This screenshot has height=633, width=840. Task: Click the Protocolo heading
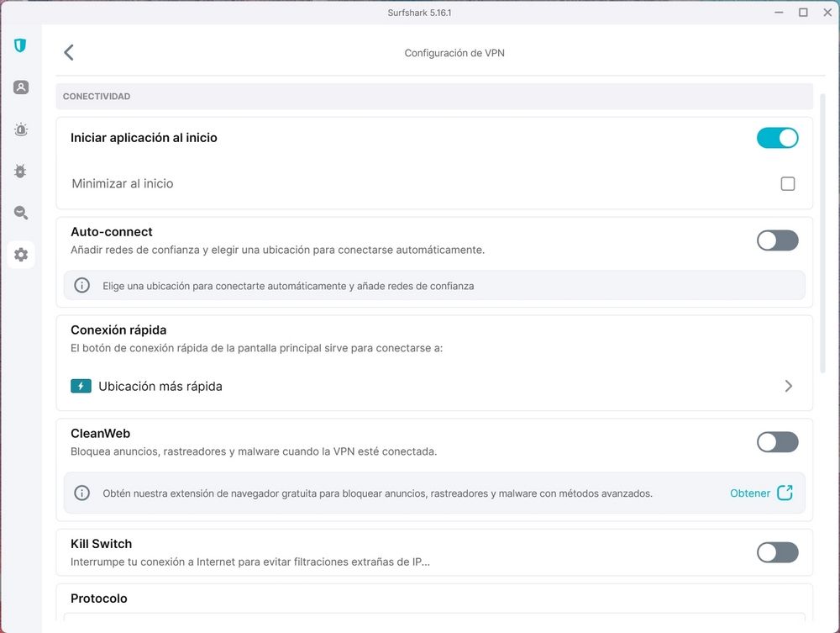pyautogui.click(x=99, y=599)
